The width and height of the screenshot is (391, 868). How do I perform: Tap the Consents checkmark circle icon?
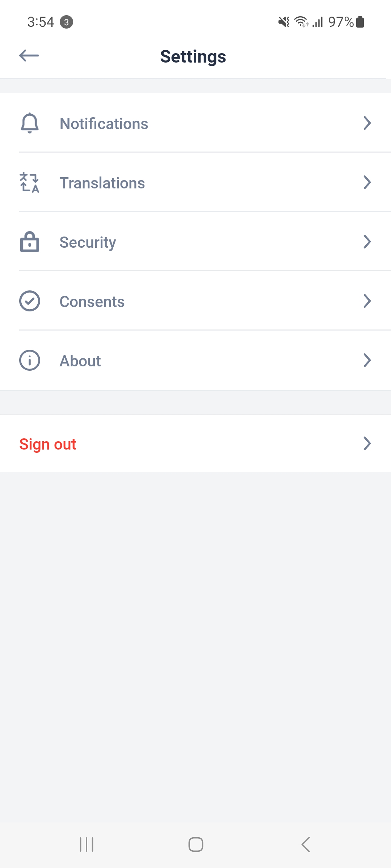click(30, 301)
